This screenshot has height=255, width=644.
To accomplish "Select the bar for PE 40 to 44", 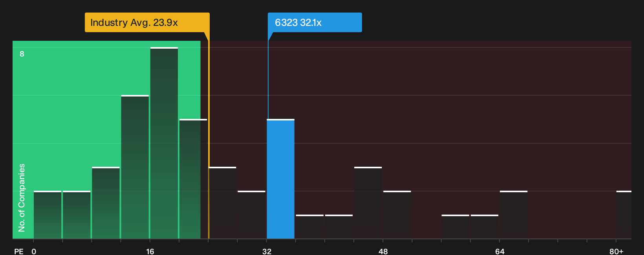I will (x=339, y=227).
